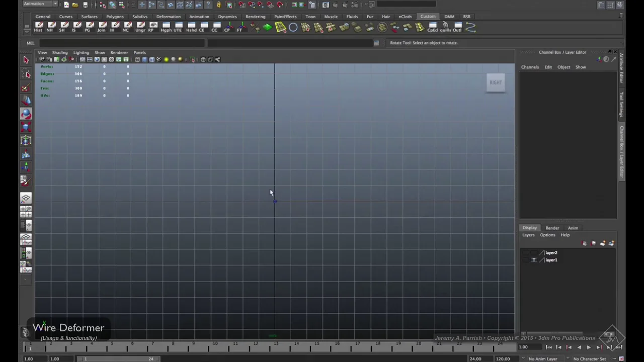Click the MEL command input field

[x=121, y=43]
